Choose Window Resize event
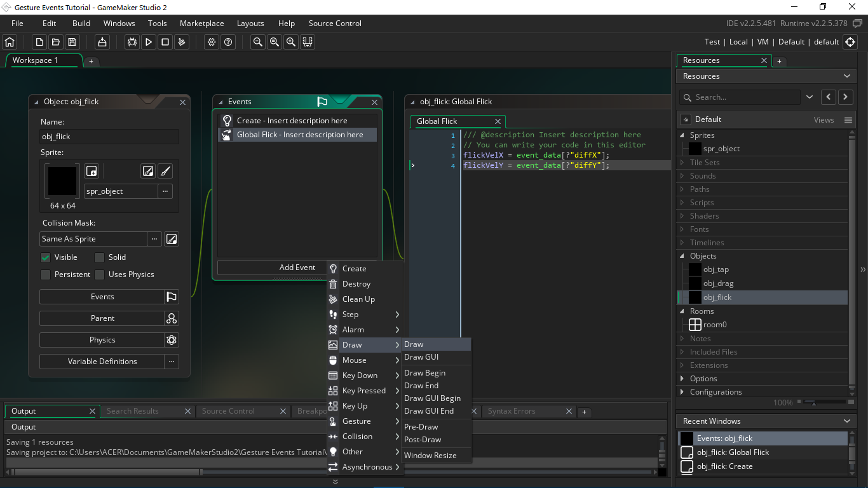The height and width of the screenshot is (488, 868). tap(437, 456)
